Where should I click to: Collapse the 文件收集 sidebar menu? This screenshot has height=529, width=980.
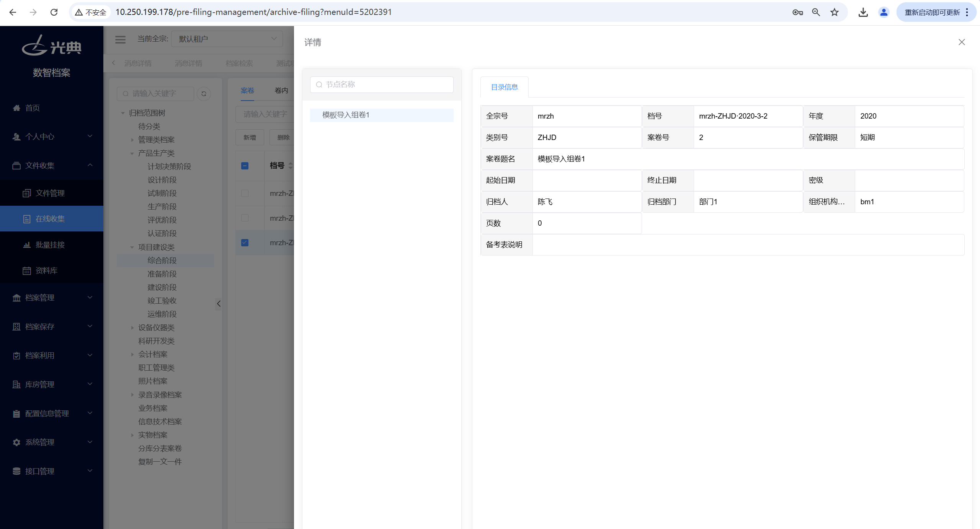(x=90, y=165)
